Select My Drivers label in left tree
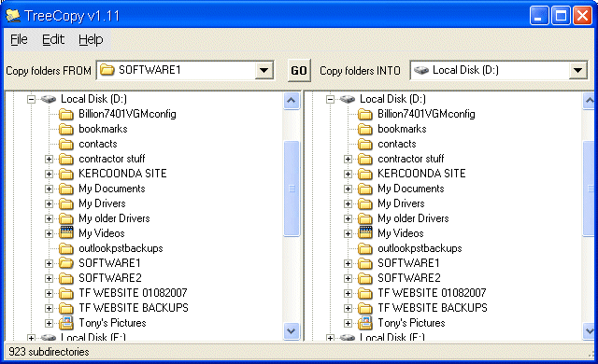This screenshot has height=364, width=598. [x=102, y=203]
